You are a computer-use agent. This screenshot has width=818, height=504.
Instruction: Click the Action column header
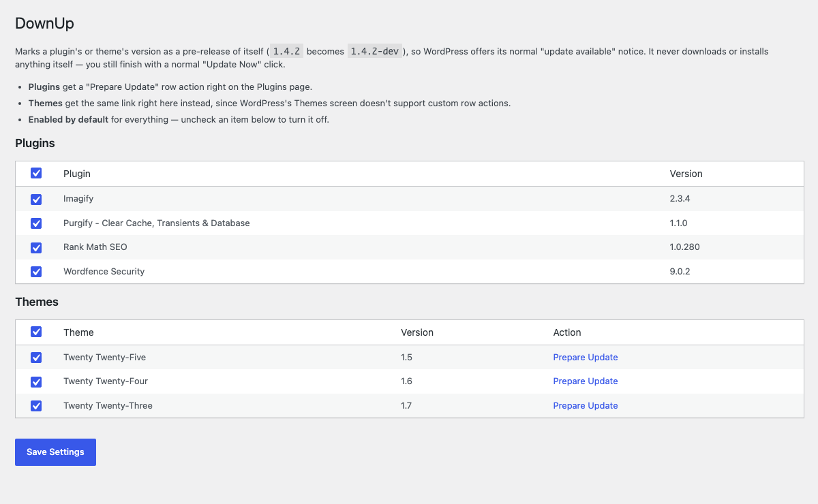click(x=567, y=332)
